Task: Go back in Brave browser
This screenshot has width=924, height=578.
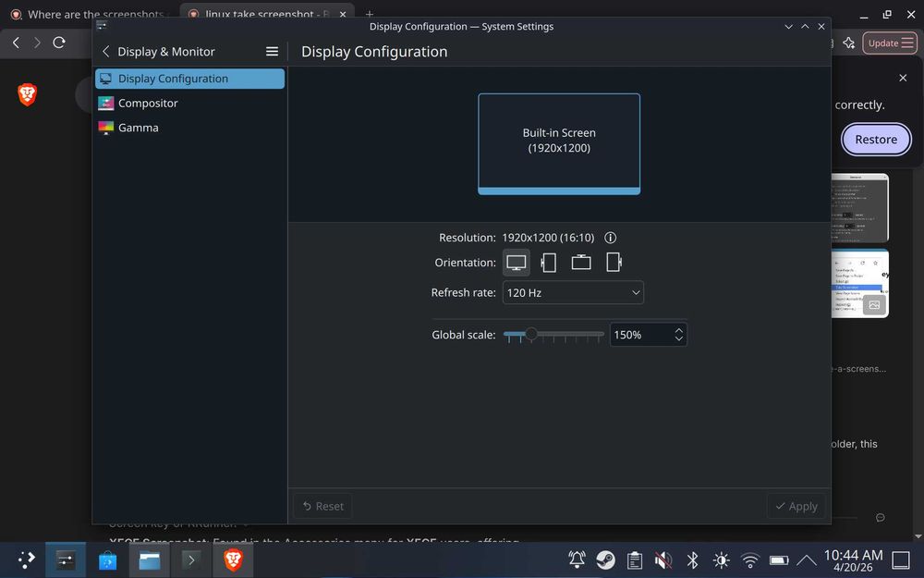Action: tap(16, 43)
